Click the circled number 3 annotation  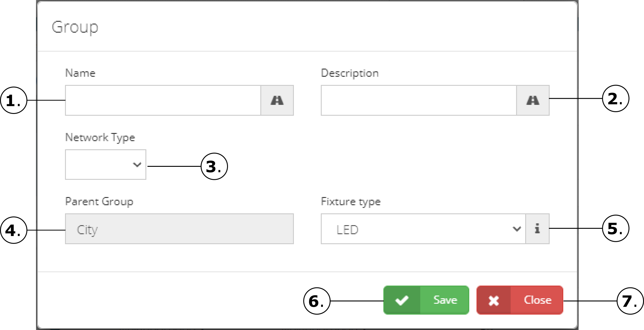[x=214, y=166]
